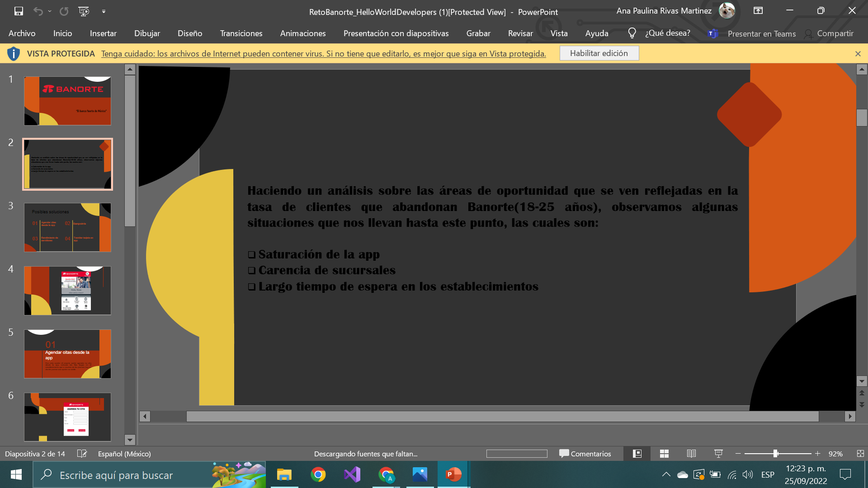
Task: Click the Habilitar edición button
Action: [599, 53]
